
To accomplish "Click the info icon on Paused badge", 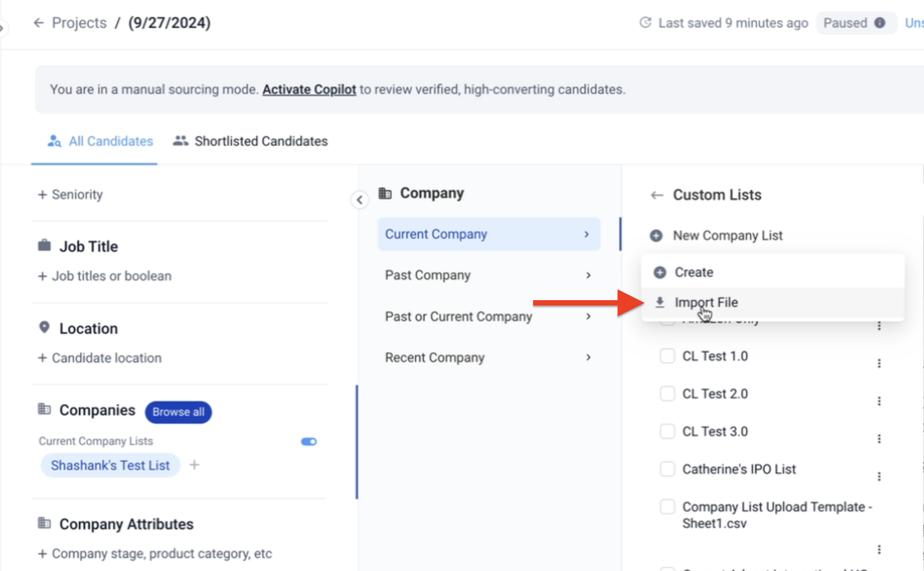I will point(879,23).
